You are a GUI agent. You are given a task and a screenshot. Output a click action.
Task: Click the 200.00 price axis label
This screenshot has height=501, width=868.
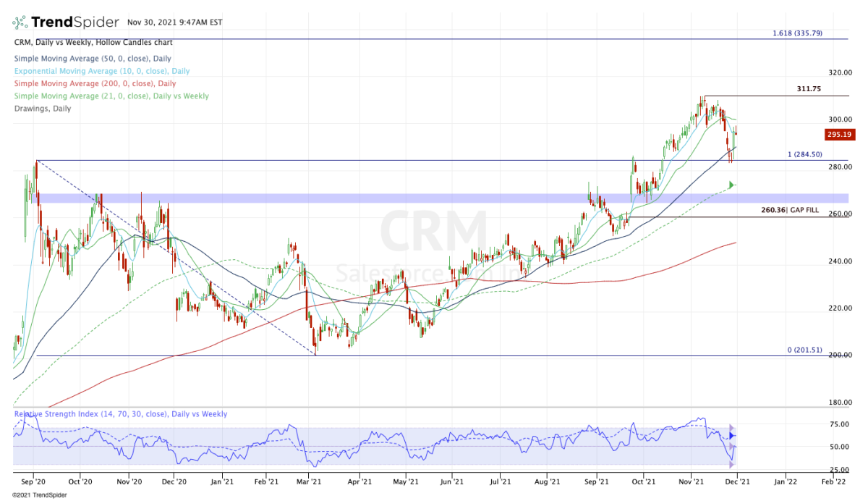coord(841,355)
